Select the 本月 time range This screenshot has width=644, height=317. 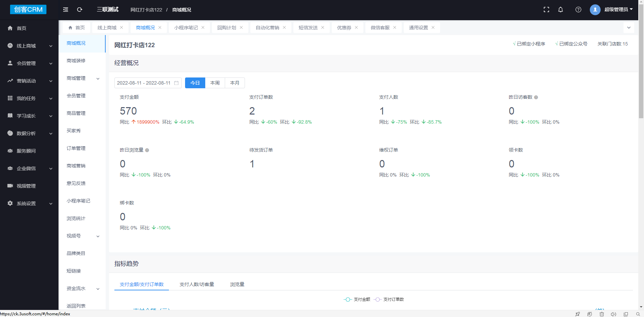click(x=235, y=83)
